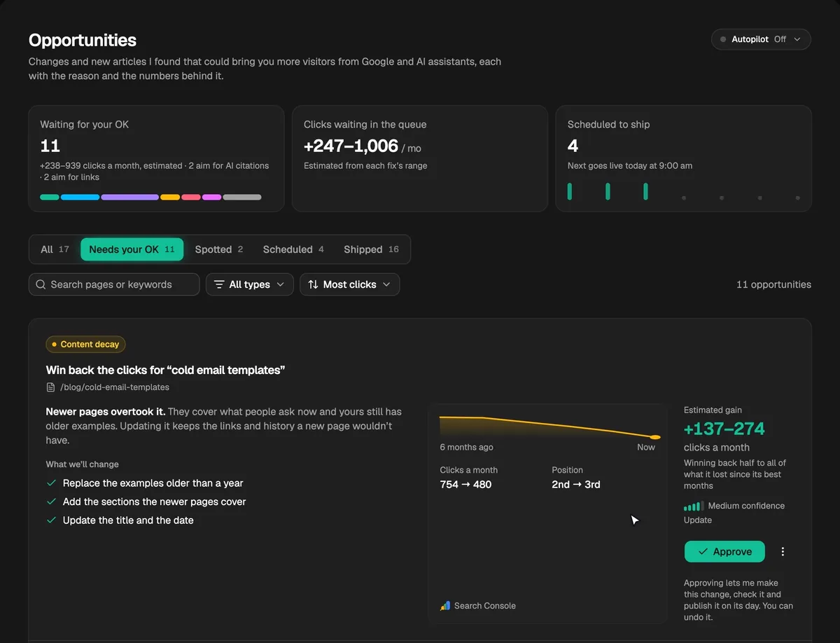Viewport: 840px width, 643px height.
Task: Click the confidence bars icon beside Medium confidence
Action: click(x=693, y=506)
